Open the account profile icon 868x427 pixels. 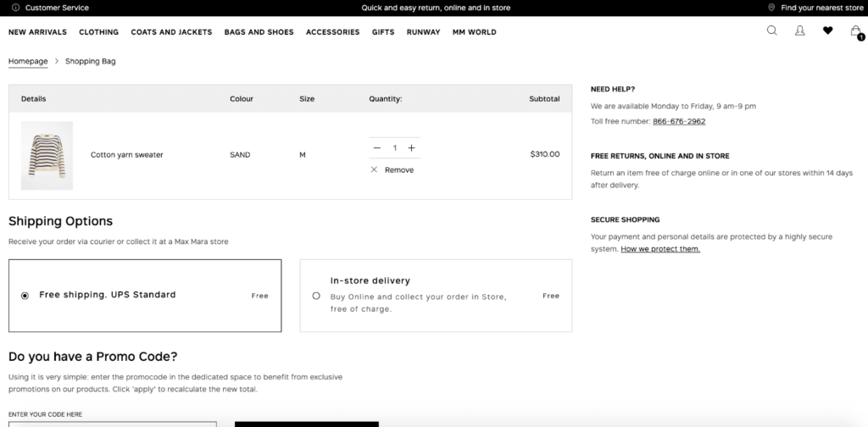(x=800, y=30)
